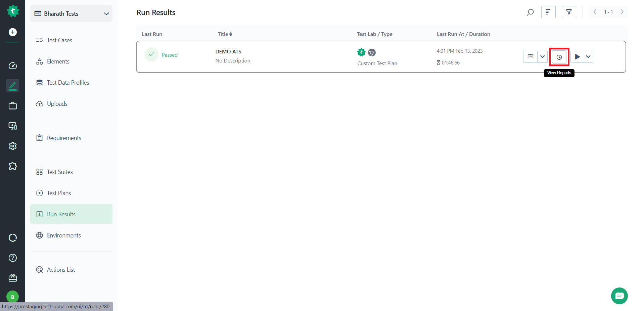Open Test Plans in the side menu
Image resolution: width=644 pixels, height=311 pixels.
click(x=71, y=193)
